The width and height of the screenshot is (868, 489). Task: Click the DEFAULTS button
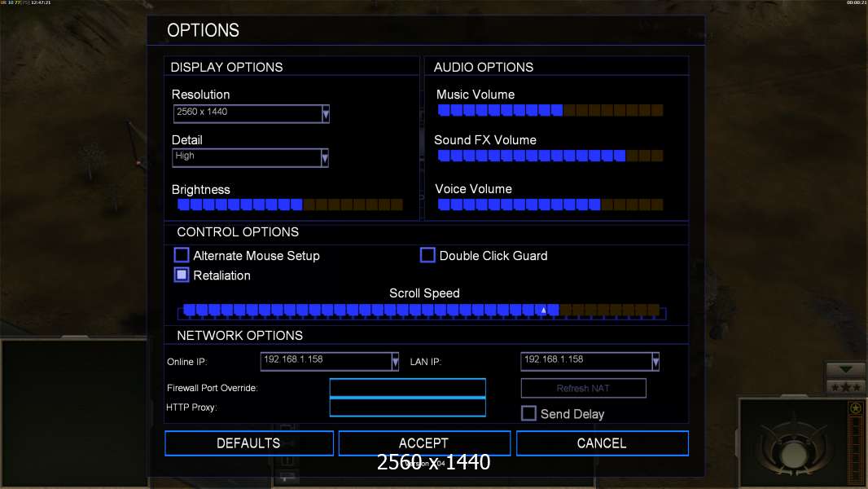[249, 443]
